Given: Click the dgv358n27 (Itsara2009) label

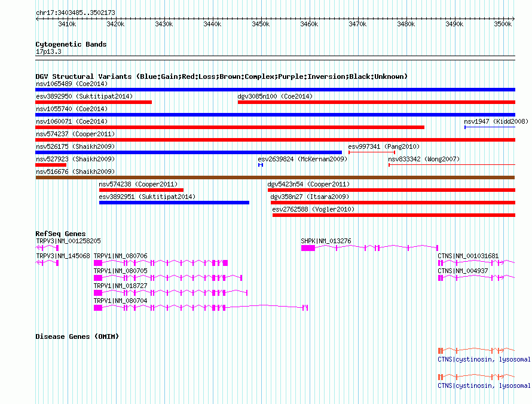Looking at the screenshot, I should [x=310, y=197].
